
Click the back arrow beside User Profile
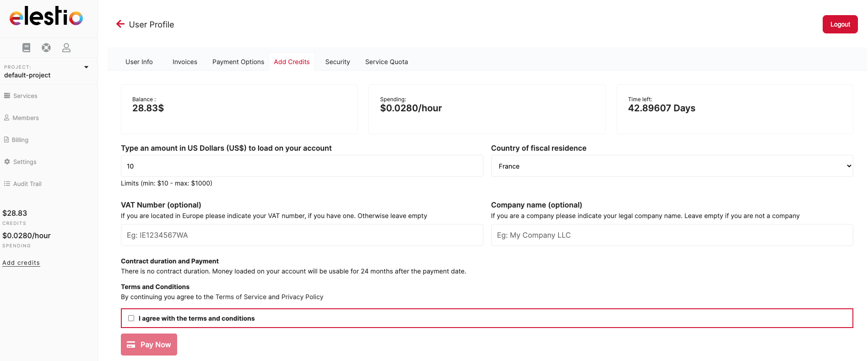(120, 24)
